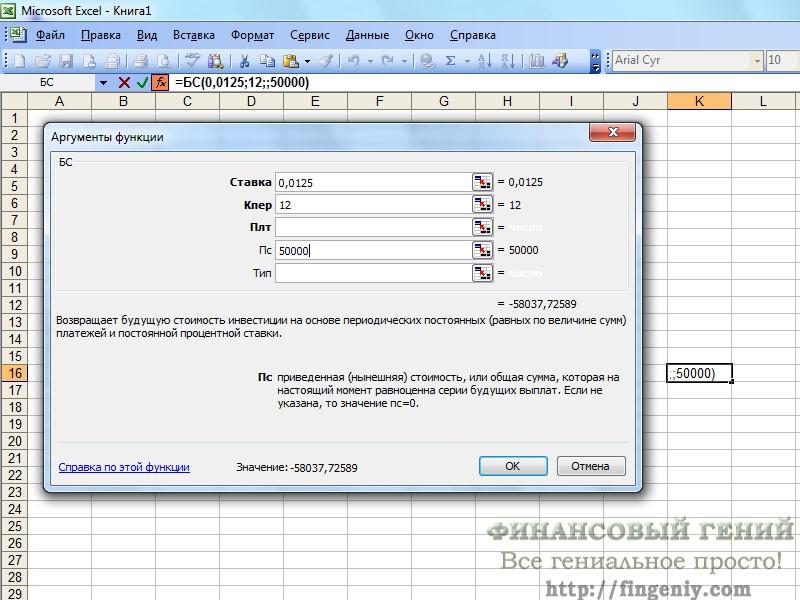The height and width of the screenshot is (600, 800).
Task: Collapse dialog using the Ставка range selector
Action: point(482,182)
